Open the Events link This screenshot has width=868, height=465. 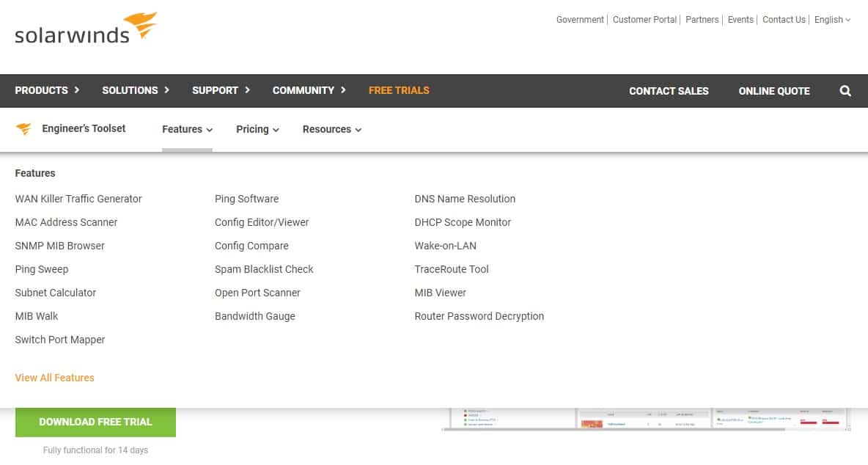(x=740, y=19)
